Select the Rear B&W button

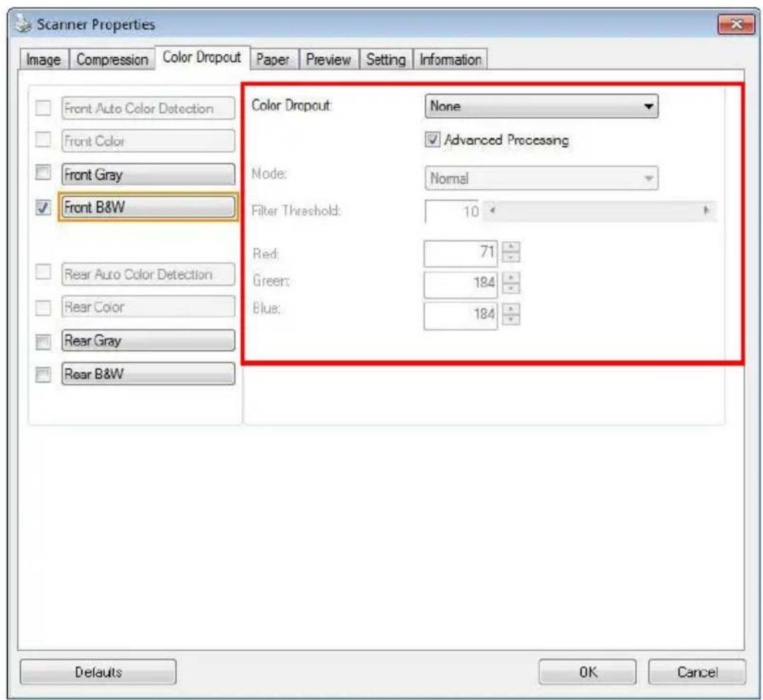click(x=148, y=373)
